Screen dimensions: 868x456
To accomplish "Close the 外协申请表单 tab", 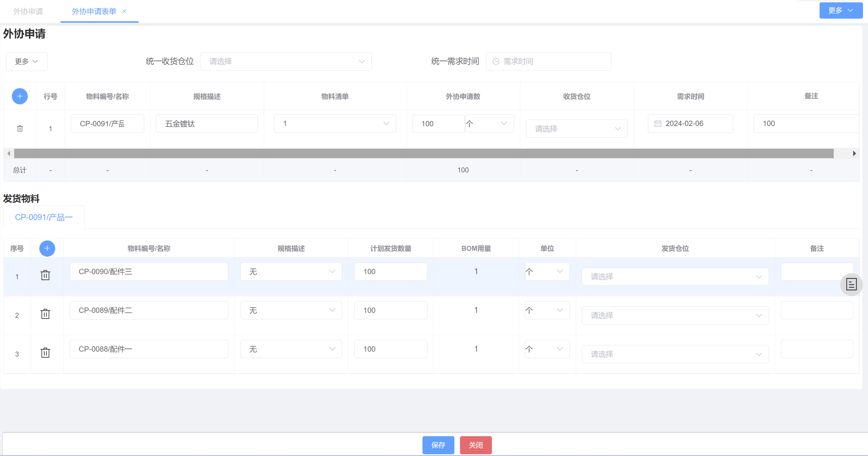I will 124,11.
